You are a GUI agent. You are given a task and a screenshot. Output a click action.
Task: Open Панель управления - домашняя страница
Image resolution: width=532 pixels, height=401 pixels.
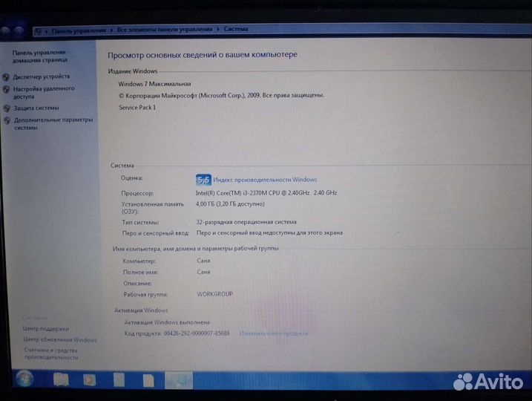click(x=40, y=56)
